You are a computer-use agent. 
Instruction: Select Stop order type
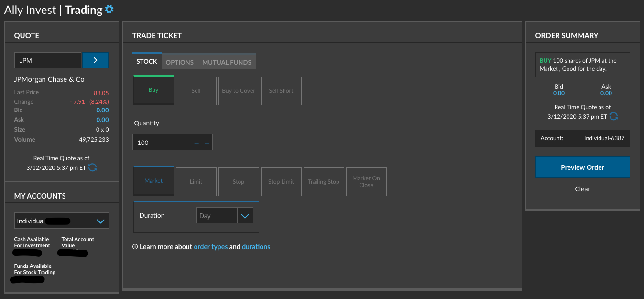click(239, 182)
